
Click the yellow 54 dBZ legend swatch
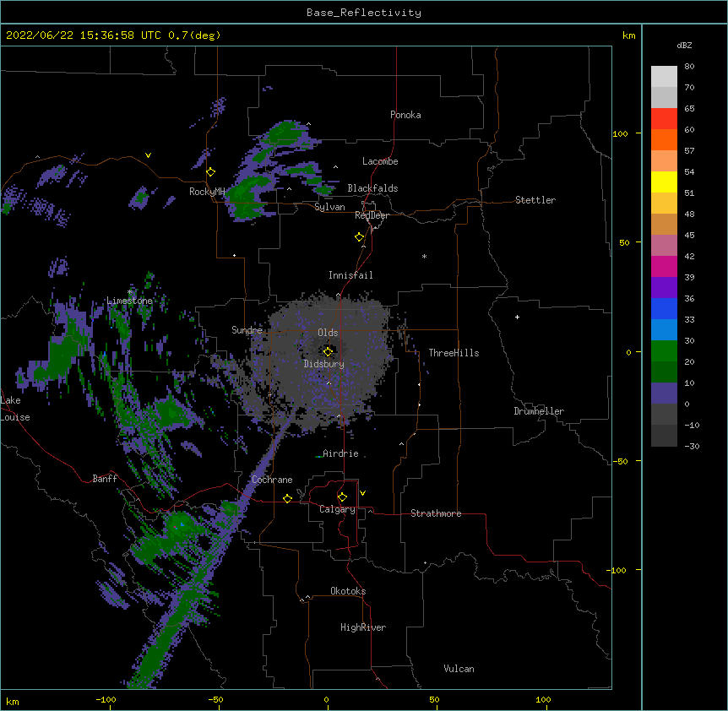pyautogui.click(x=664, y=182)
